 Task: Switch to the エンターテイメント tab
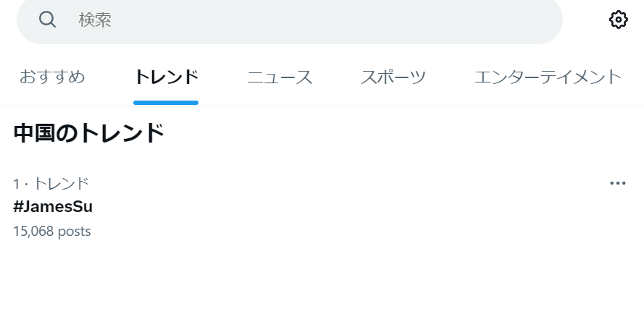point(548,77)
